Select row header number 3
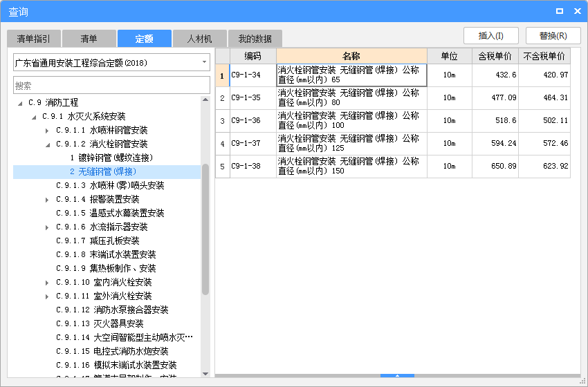The height and width of the screenshot is (387, 588). pos(222,121)
